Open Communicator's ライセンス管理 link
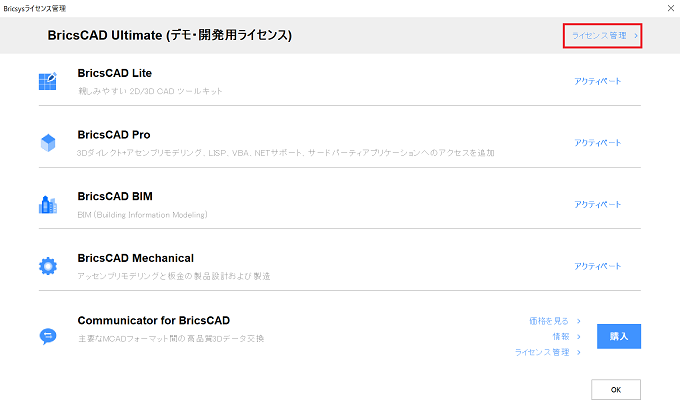The width and height of the screenshot is (680, 406). click(x=542, y=352)
